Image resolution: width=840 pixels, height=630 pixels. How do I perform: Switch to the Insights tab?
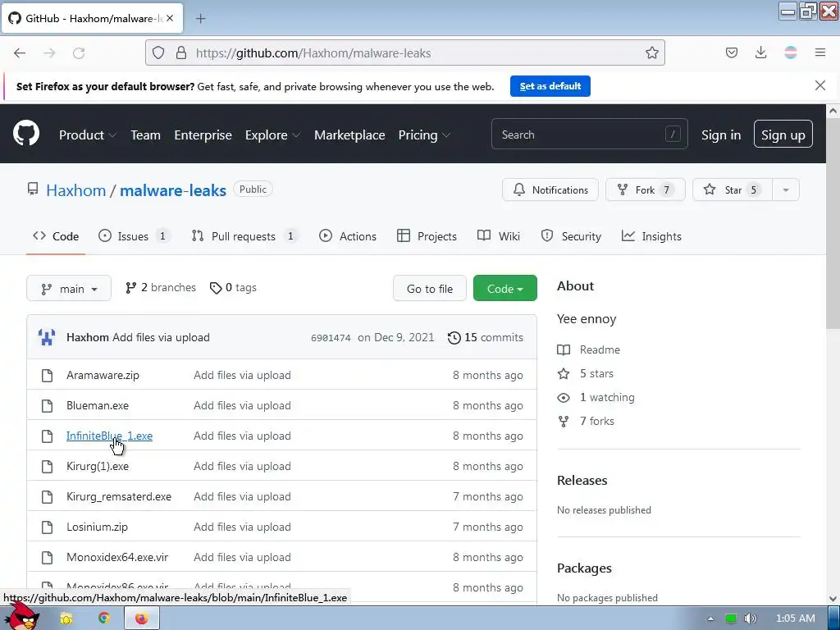click(x=651, y=236)
